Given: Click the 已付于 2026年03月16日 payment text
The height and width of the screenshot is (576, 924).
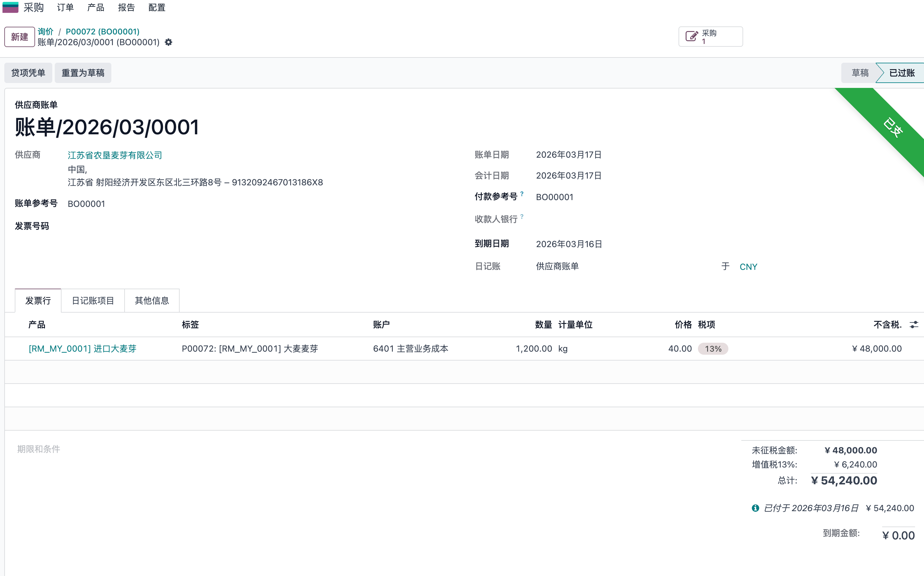Looking at the screenshot, I should click(x=811, y=508).
